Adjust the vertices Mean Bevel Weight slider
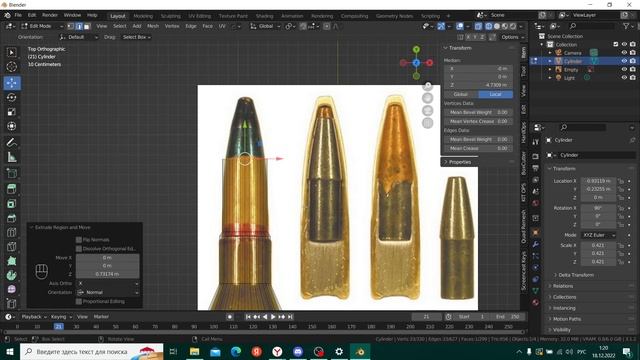 point(478,112)
